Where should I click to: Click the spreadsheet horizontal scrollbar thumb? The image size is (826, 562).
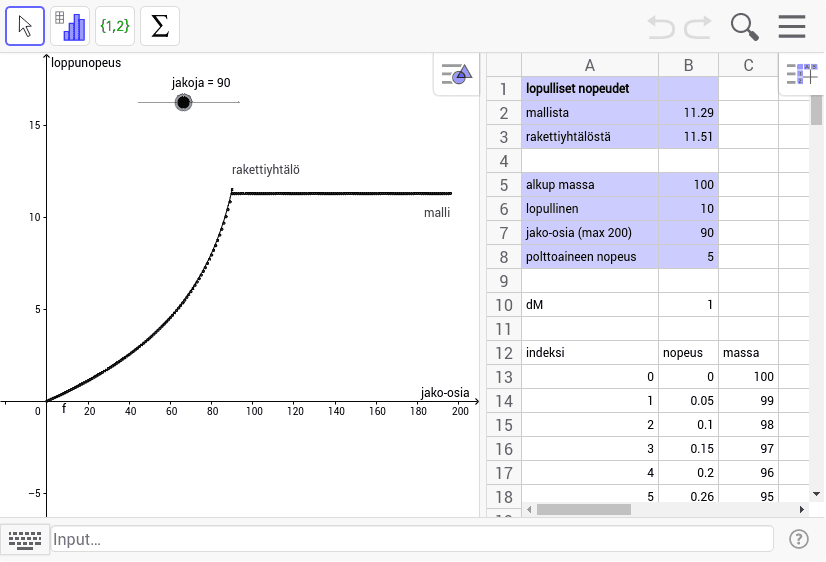584,509
